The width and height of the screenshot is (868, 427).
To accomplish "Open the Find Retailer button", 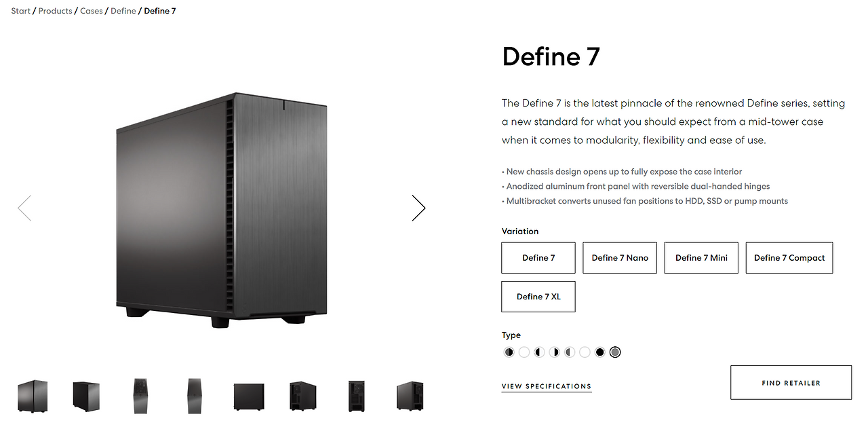I will click(791, 382).
